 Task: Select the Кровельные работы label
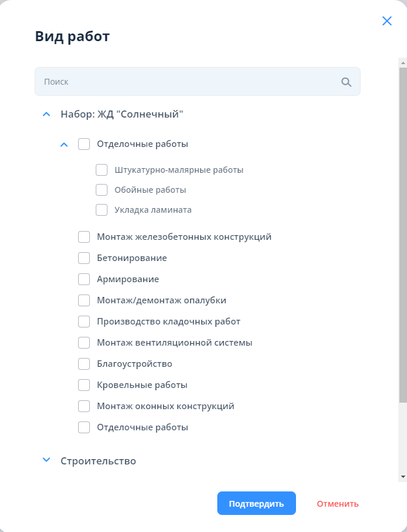point(142,385)
